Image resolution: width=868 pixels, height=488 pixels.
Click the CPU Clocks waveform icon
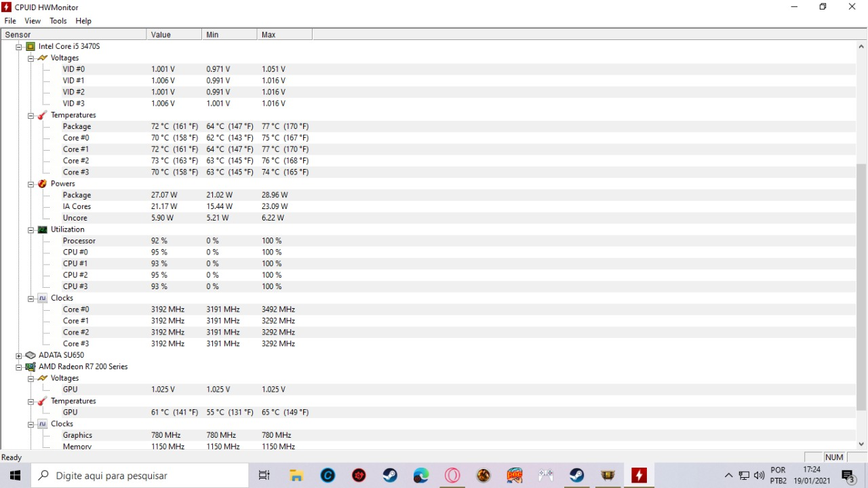(x=43, y=298)
